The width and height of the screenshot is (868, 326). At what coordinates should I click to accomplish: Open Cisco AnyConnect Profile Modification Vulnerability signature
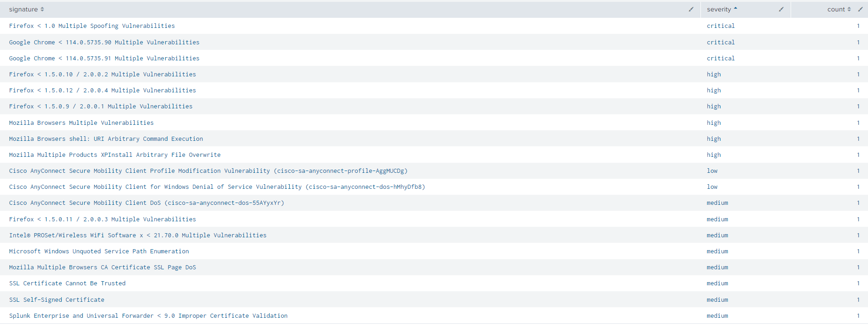tap(208, 171)
